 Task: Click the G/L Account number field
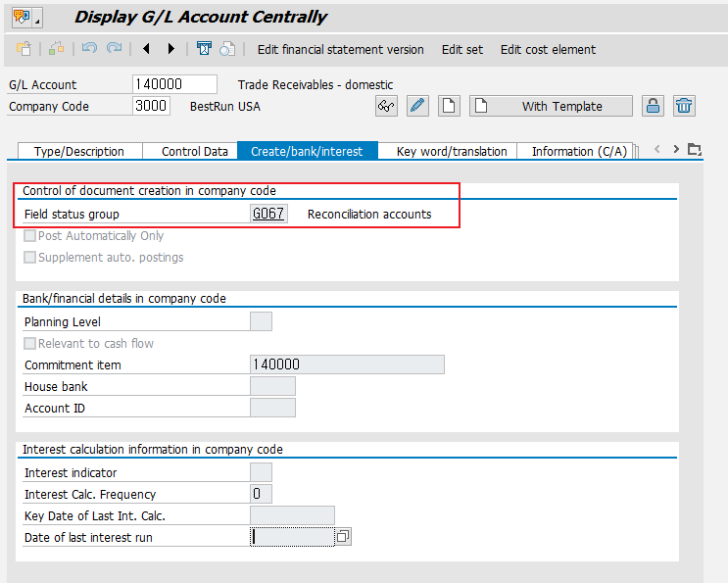click(174, 84)
